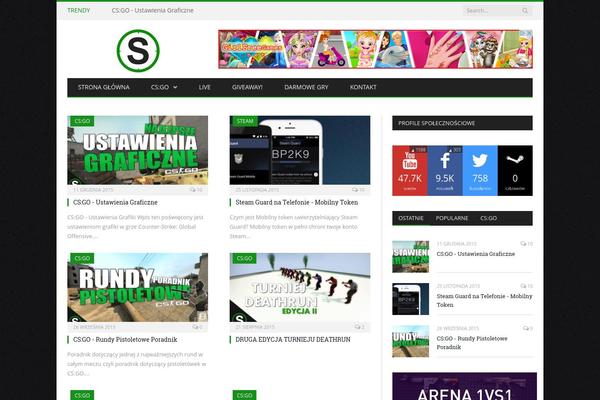Open the KONTAKT menu item
Screen dimensions: 600x400
[363, 87]
